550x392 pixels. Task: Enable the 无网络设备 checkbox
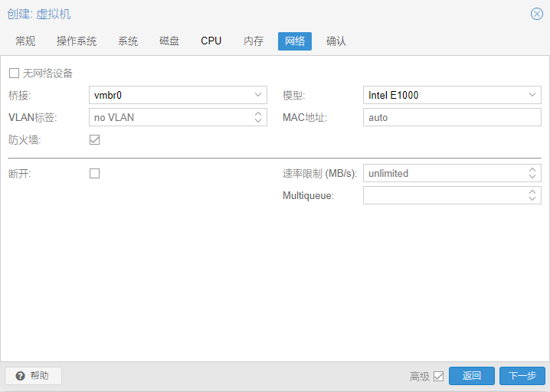[x=14, y=73]
